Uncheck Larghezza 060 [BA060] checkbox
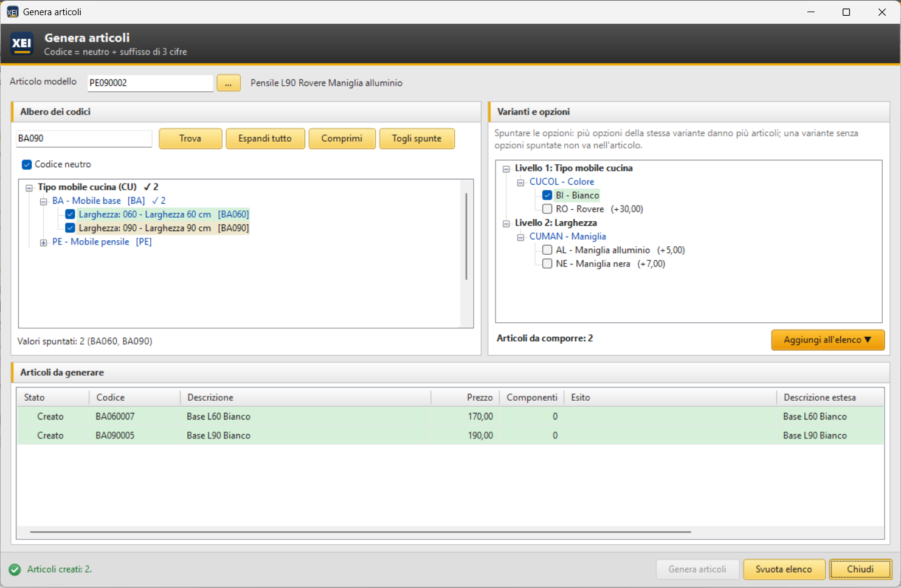Viewport: 901px width, 588px height. click(71, 214)
